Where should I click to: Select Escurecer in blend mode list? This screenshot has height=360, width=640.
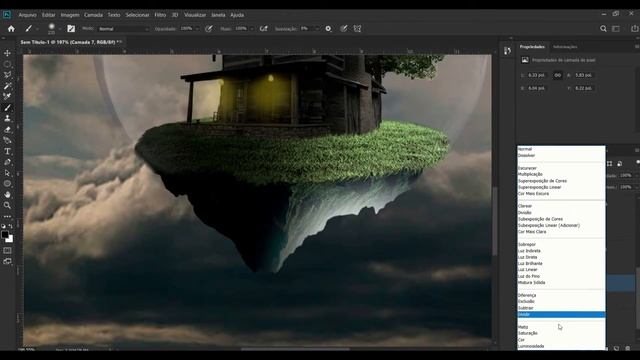[x=527, y=168]
